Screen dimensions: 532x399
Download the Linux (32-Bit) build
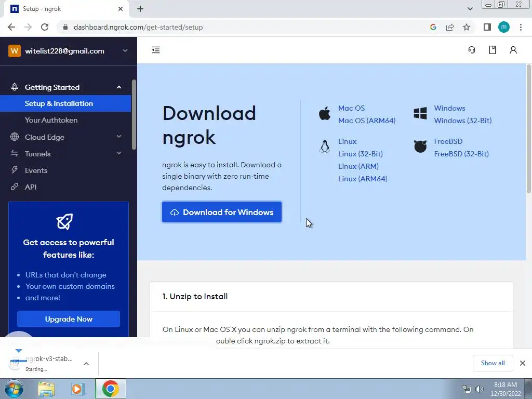(361, 154)
